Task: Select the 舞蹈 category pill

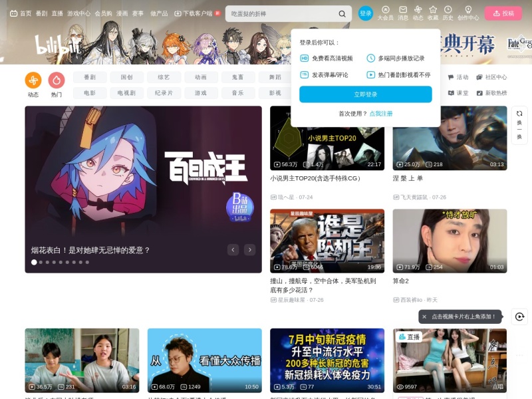Action: (275, 77)
